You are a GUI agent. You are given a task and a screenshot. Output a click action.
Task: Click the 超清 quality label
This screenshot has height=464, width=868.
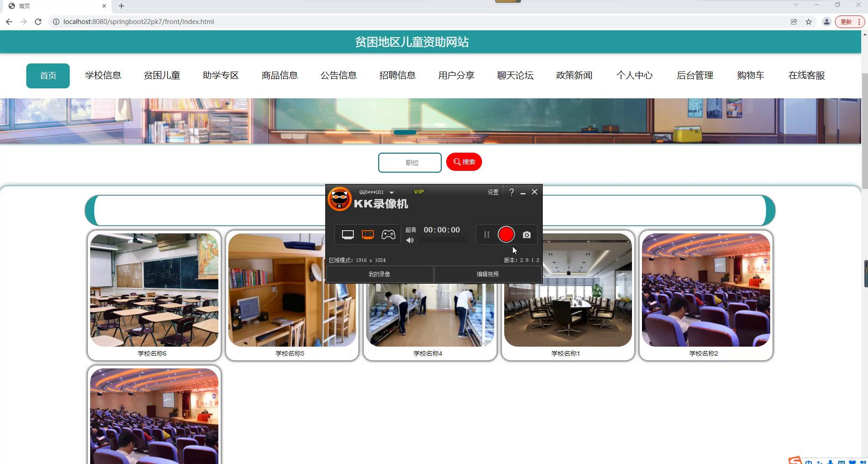(x=410, y=230)
